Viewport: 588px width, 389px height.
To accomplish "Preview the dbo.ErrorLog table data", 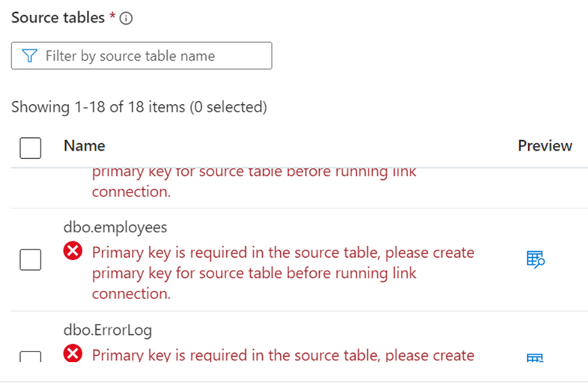I will [x=535, y=358].
